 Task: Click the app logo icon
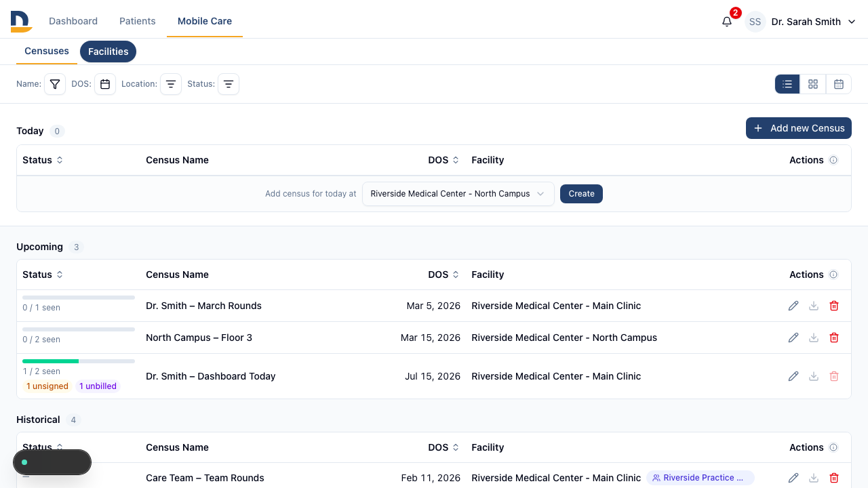click(x=21, y=21)
